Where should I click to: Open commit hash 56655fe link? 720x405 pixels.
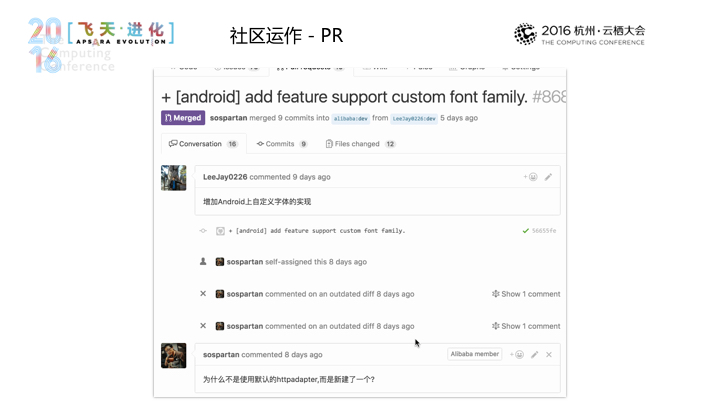544,231
